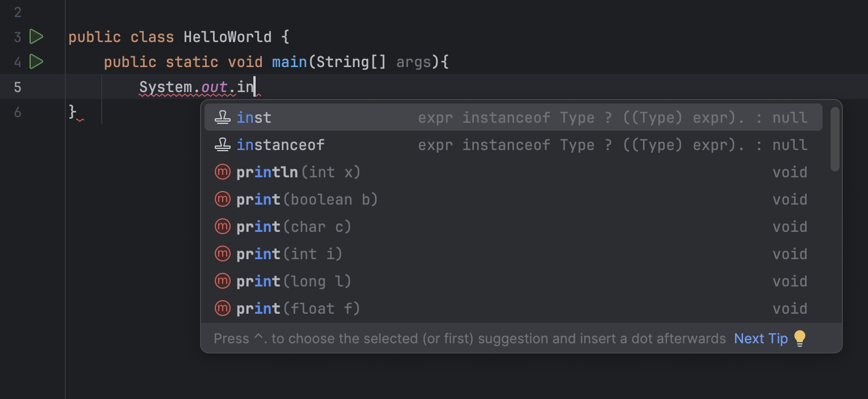
Task: Click the run icon beside the main method
Action: tap(36, 62)
